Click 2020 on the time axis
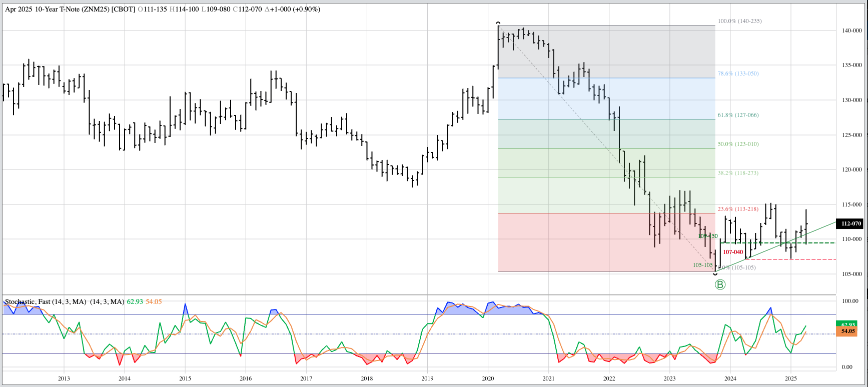 (488, 378)
